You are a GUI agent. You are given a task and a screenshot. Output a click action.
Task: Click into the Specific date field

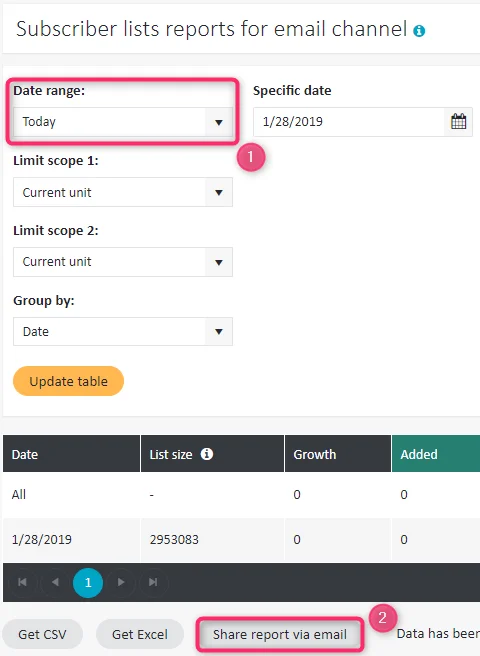[349, 122]
